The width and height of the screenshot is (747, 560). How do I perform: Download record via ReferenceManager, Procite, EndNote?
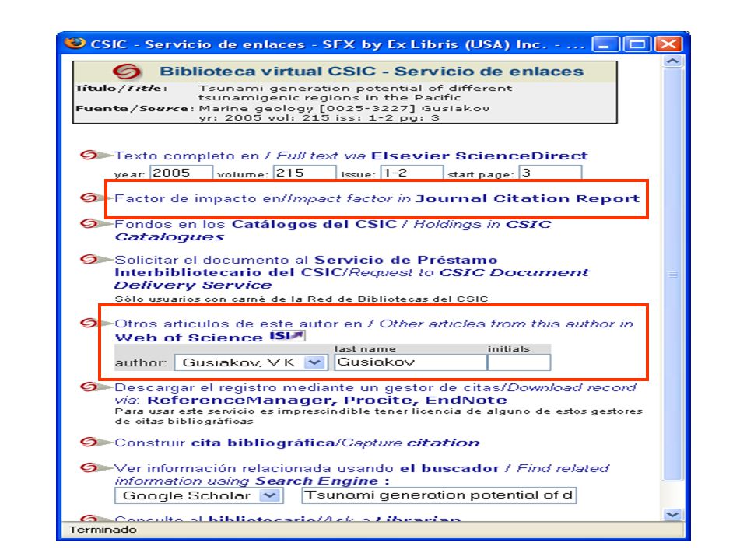375,394
